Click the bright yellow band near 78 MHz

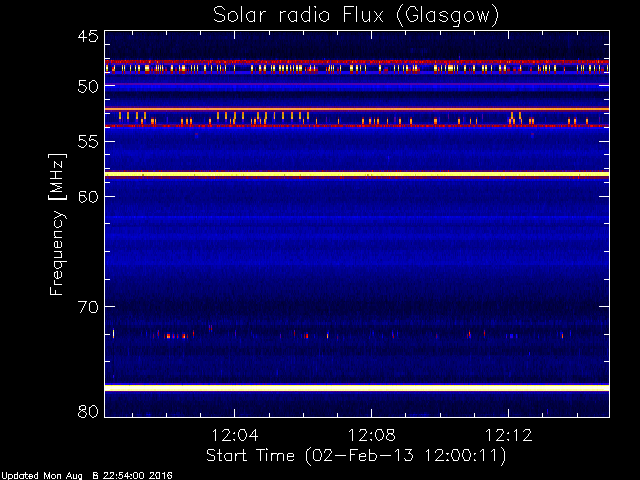pyautogui.click(x=357, y=387)
